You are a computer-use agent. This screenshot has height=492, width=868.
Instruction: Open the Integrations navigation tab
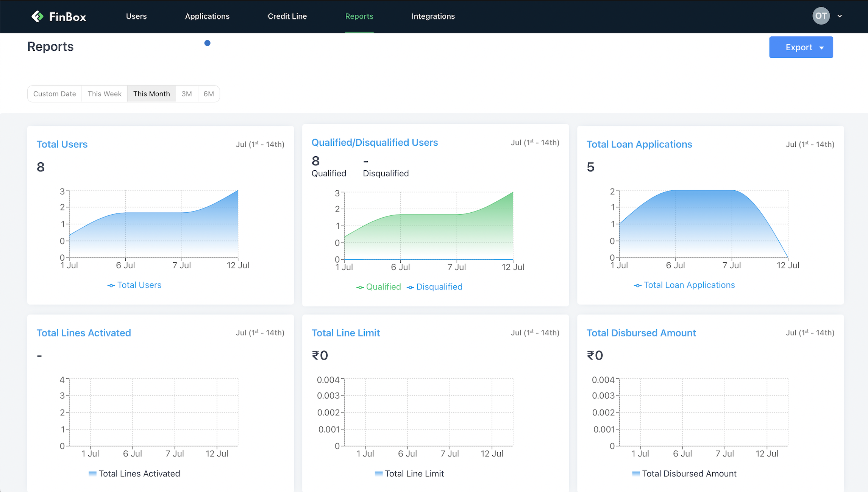(433, 16)
